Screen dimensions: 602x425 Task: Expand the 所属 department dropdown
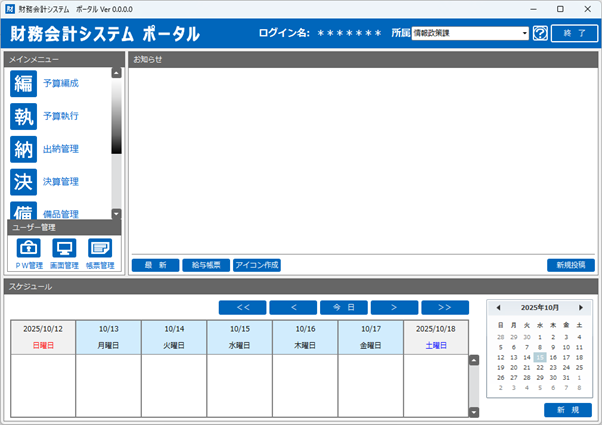[524, 33]
